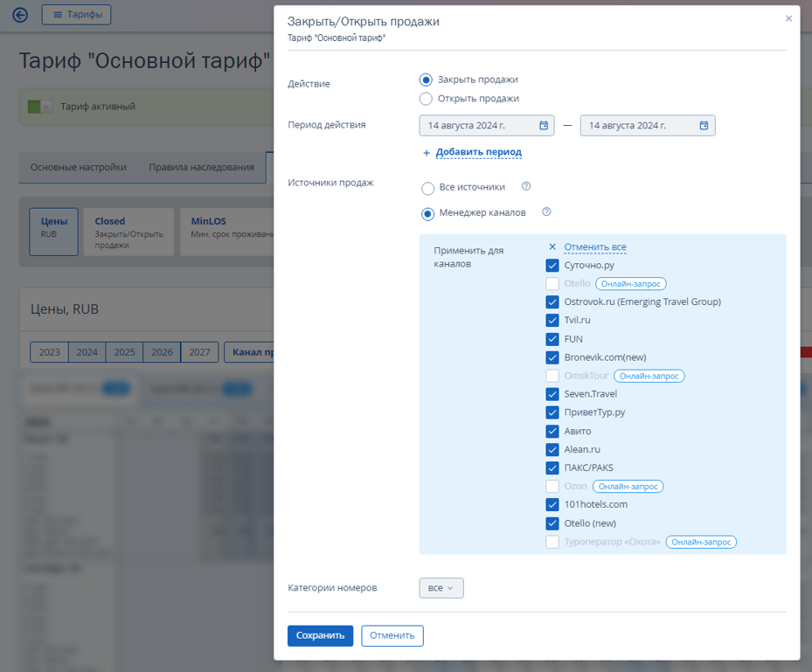
Task: Click the Сохранить button
Action: pos(320,636)
